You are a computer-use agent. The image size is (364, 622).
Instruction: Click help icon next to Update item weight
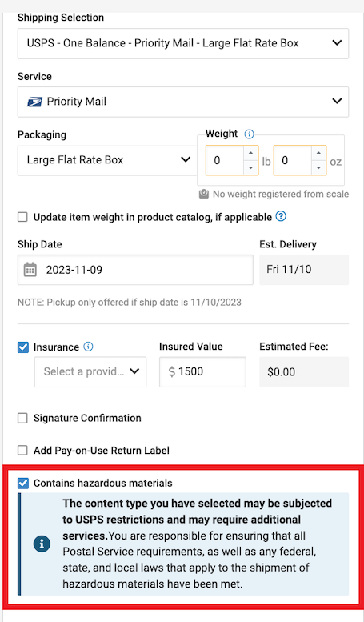point(281,216)
